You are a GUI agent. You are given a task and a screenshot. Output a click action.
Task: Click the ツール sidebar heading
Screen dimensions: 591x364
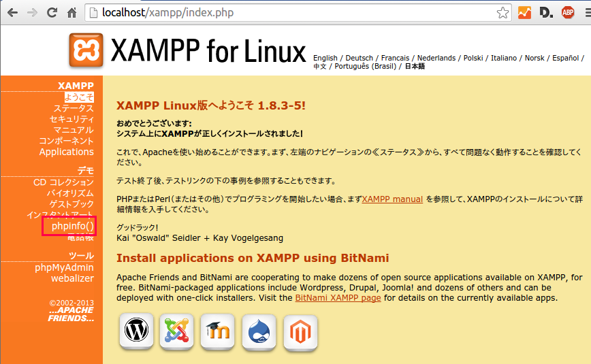(x=82, y=256)
